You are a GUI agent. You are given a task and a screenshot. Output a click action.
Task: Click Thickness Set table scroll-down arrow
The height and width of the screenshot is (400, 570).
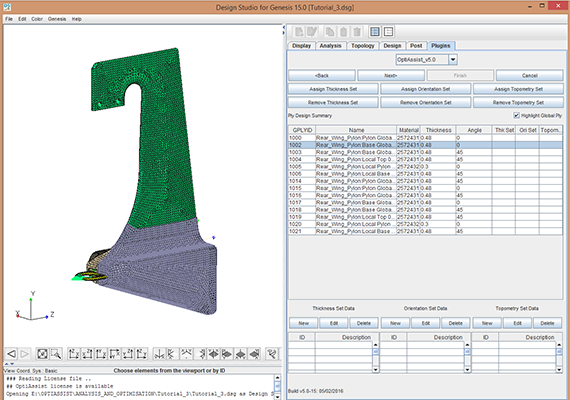[x=376, y=369]
